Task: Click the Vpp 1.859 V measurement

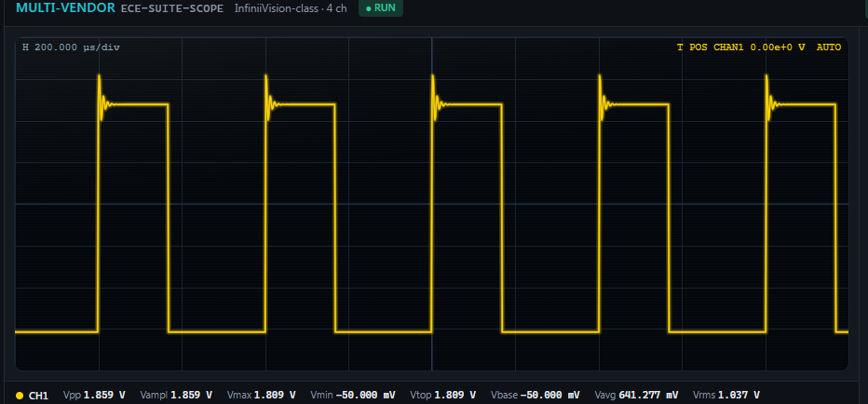Action: pyautogui.click(x=94, y=395)
